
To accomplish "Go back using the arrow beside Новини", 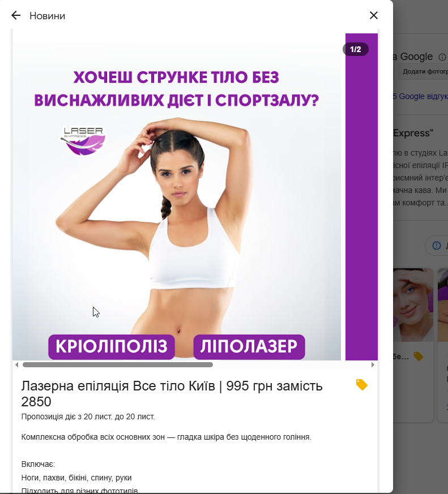I will coord(16,15).
